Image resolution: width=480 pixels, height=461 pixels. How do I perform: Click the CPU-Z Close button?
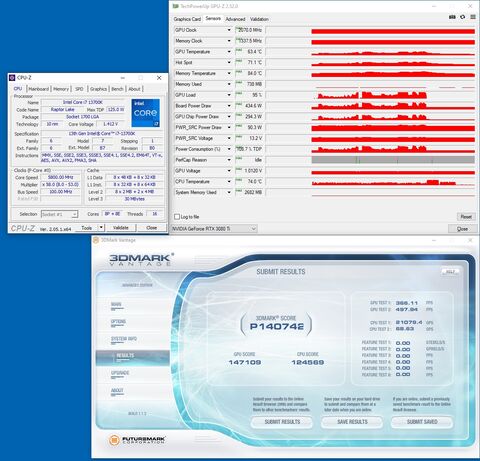(152, 228)
